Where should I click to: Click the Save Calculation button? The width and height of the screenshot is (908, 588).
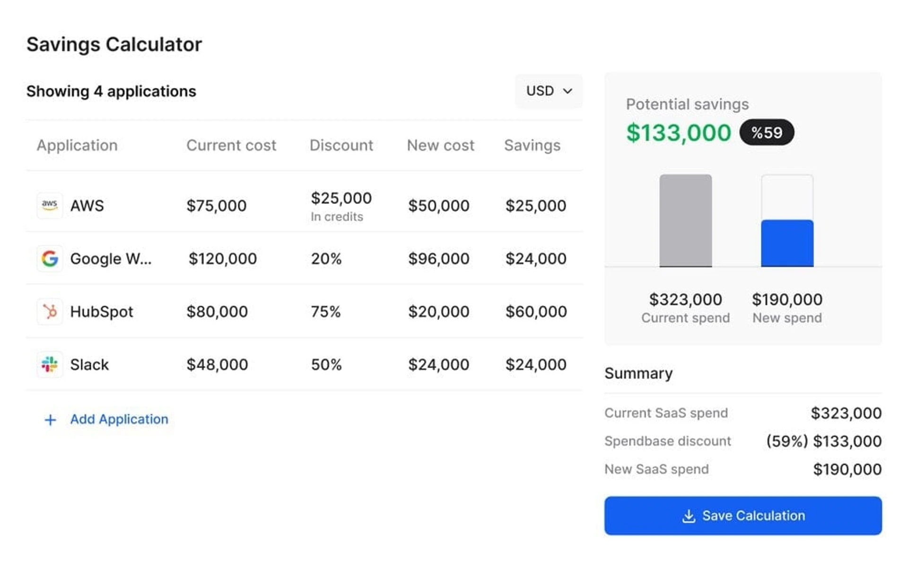pos(743,516)
